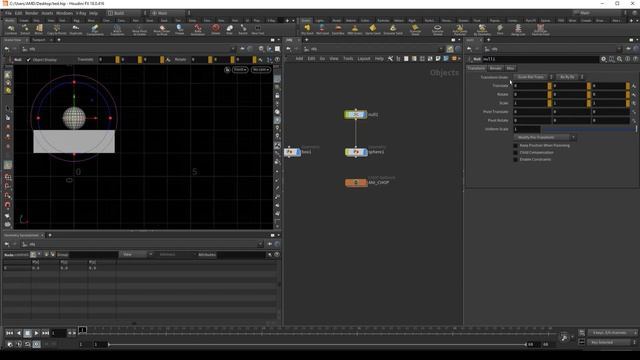
Task: Open the File menu
Action: [8, 13]
